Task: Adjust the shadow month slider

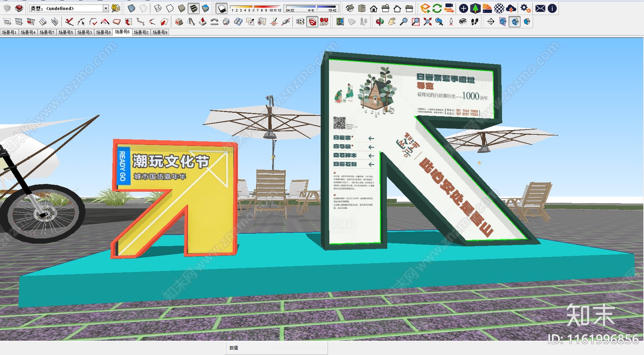Action: [256, 8]
